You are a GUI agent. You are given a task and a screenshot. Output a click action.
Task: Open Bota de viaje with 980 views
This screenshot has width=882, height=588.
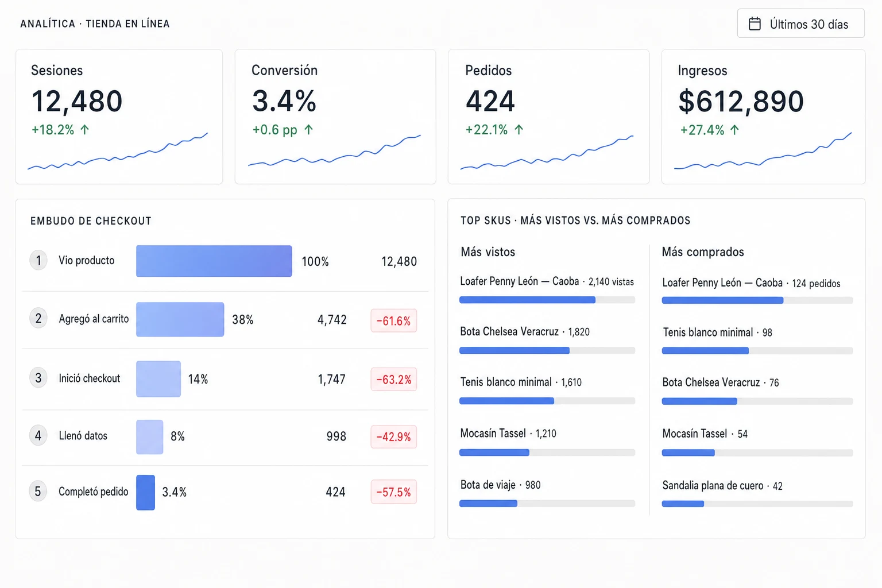click(x=500, y=485)
